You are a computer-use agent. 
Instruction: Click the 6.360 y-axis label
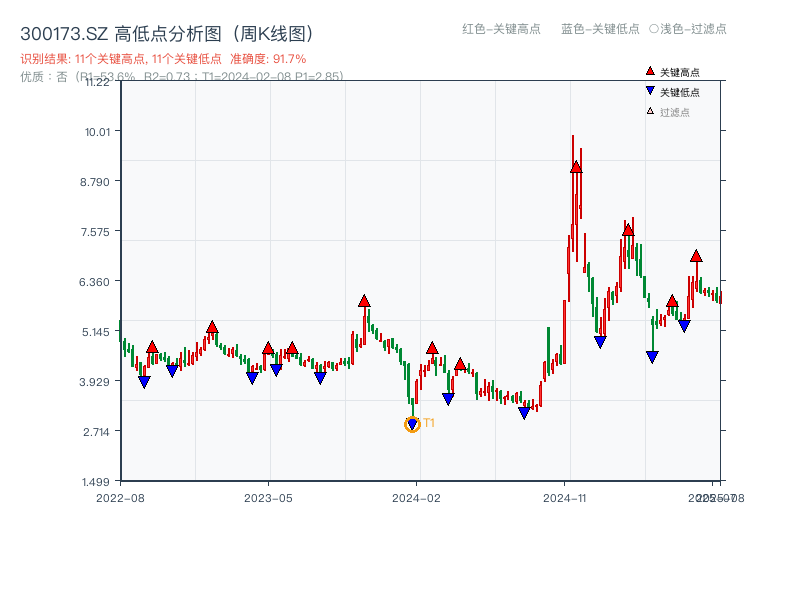[x=94, y=282]
